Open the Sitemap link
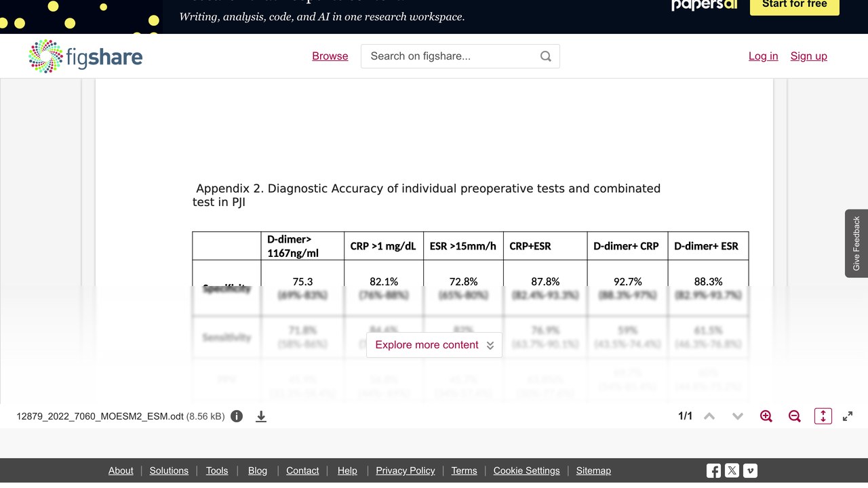Image resolution: width=868 pixels, height=488 pixels. tap(593, 470)
